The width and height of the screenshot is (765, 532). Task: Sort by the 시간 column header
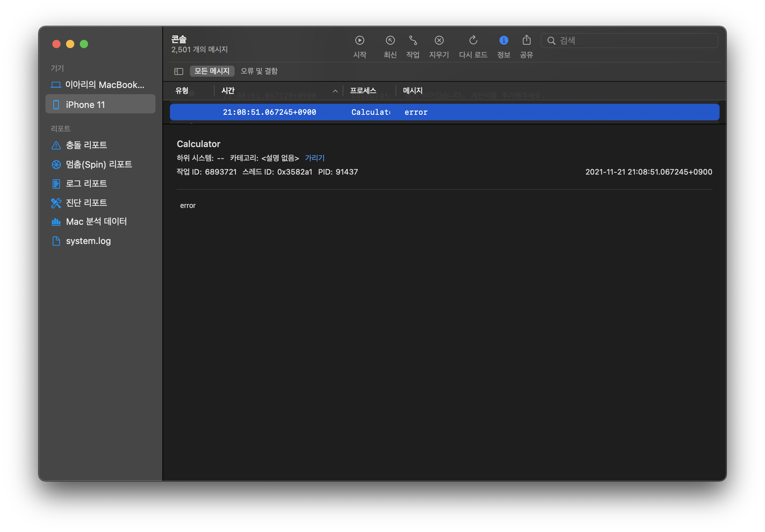coord(228,91)
